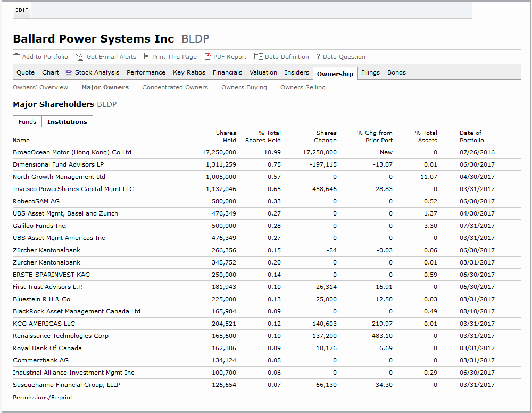Image resolution: width=532 pixels, height=413 pixels.
Task: Open the Institutions tab
Action: tap(67, 121)
